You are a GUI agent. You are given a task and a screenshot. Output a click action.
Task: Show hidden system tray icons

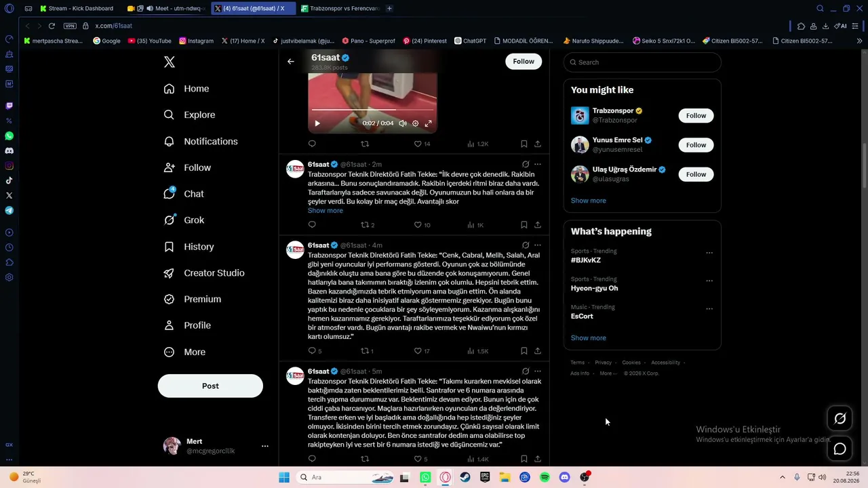pos(782,478)
